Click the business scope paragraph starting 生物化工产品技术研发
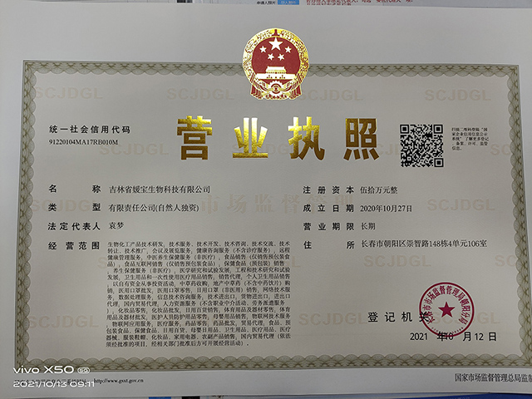 coord(199,293)
